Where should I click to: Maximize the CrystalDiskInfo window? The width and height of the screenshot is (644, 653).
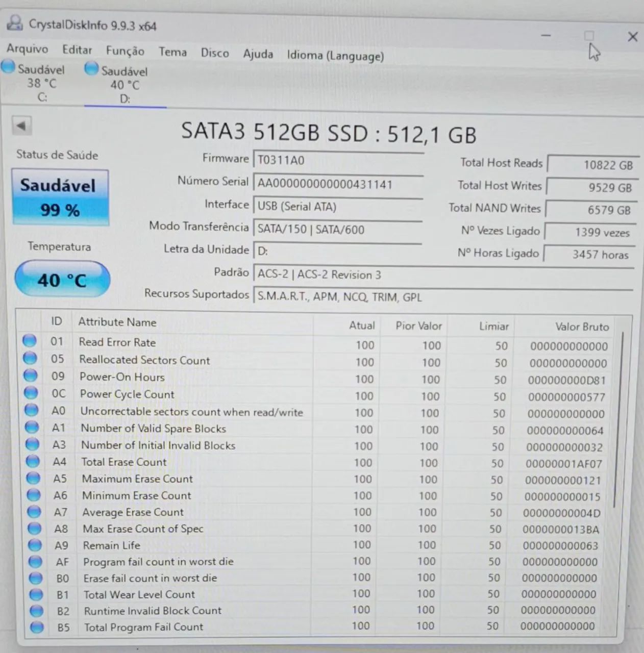tap(589, 36)
